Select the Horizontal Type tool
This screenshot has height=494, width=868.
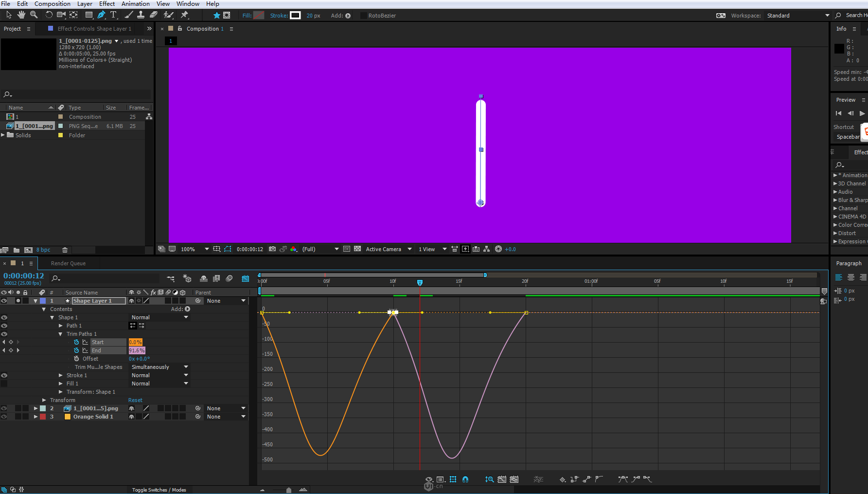[113, 15]
